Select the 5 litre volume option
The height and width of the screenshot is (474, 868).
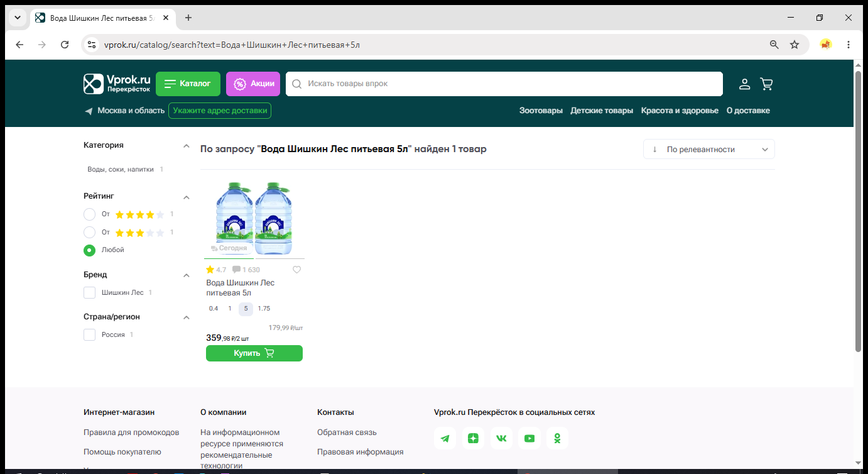click(x=246, y=309)
